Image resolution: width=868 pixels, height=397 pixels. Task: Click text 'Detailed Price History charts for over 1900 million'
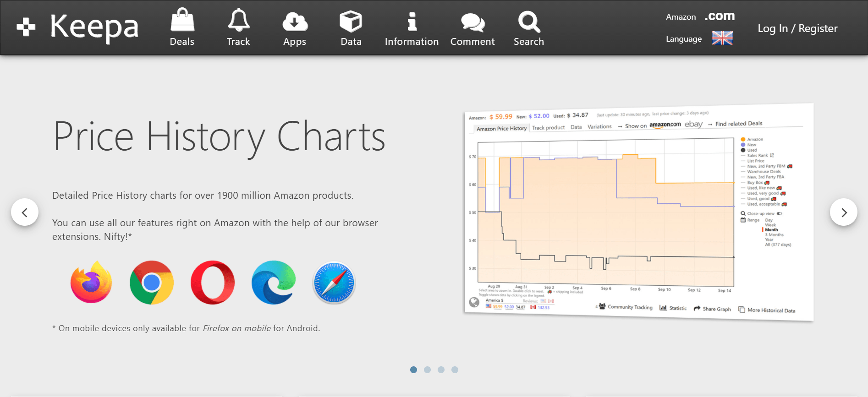coord(161,196)
